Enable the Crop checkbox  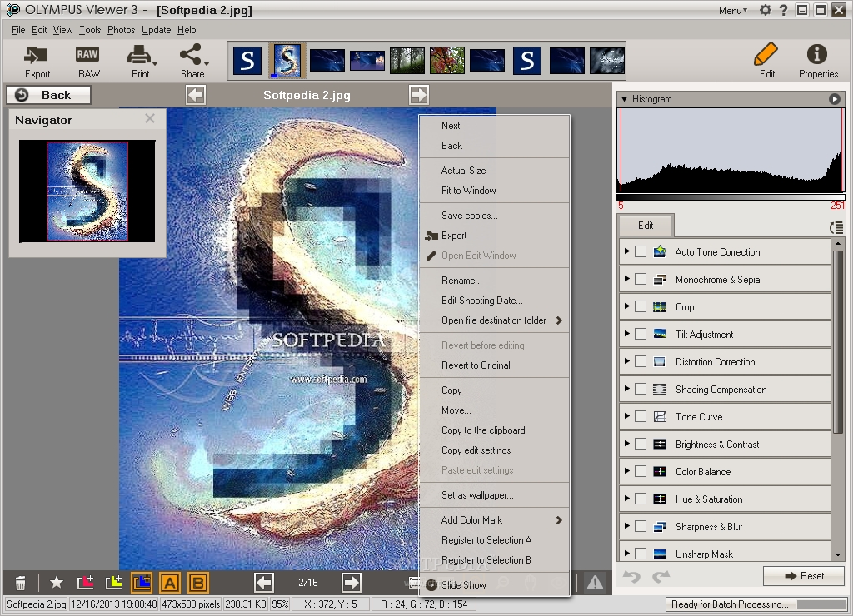(641, 306)
